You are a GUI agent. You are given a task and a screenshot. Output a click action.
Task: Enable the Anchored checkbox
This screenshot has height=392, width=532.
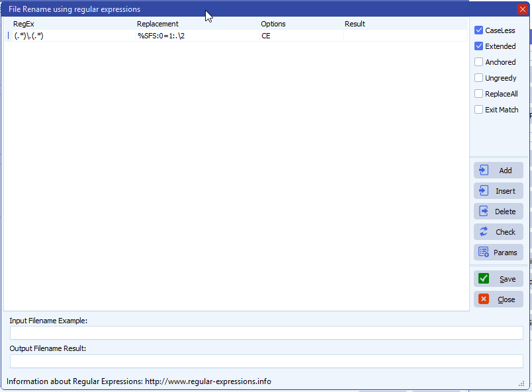coord(478,62)
